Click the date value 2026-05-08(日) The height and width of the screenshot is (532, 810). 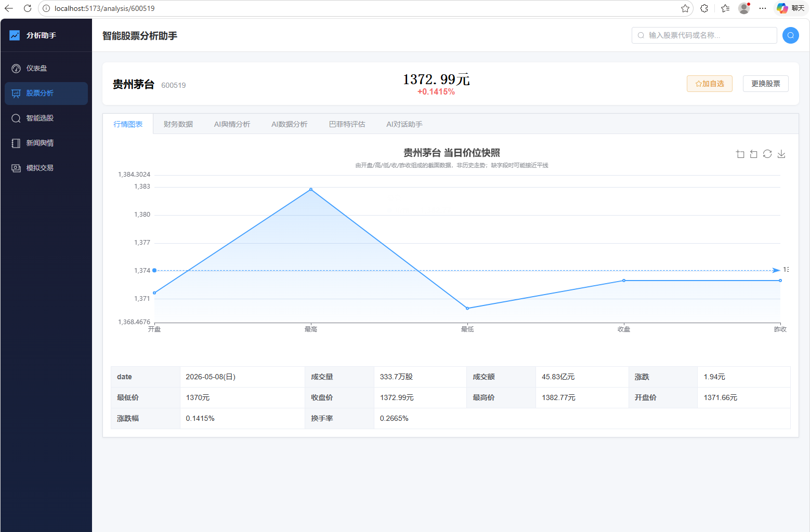click(211, 377)
